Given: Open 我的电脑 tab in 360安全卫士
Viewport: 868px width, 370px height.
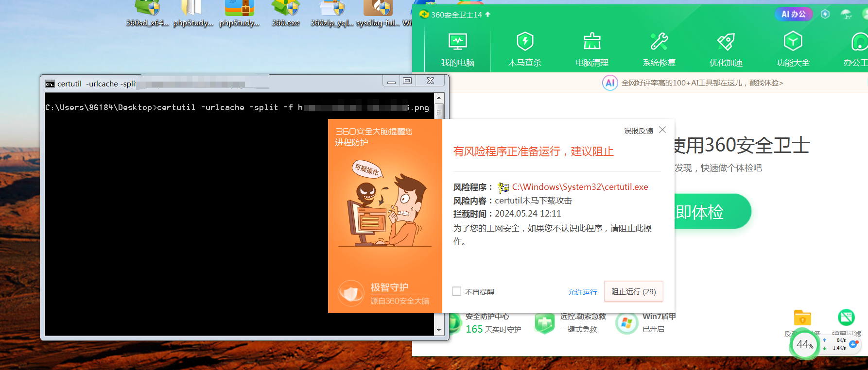Looking at the screenshot, I should (457, 50).
